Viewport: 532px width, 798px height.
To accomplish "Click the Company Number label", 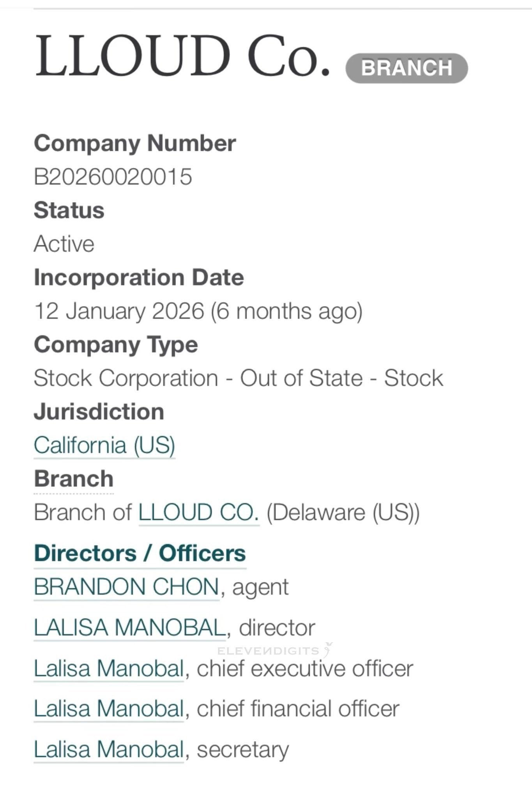I will 135,144.
